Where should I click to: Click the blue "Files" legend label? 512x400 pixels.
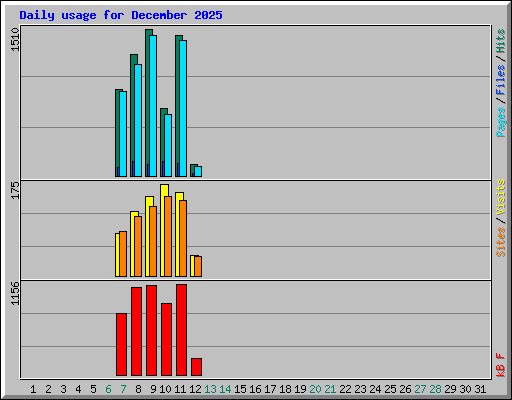(x=500, y=80)
